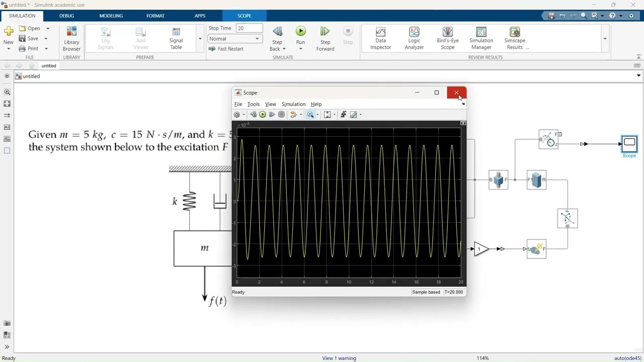Open the simulation mode Normal dropdown
The height and width of the screenshot is (362, 644).
coord(235,39)
